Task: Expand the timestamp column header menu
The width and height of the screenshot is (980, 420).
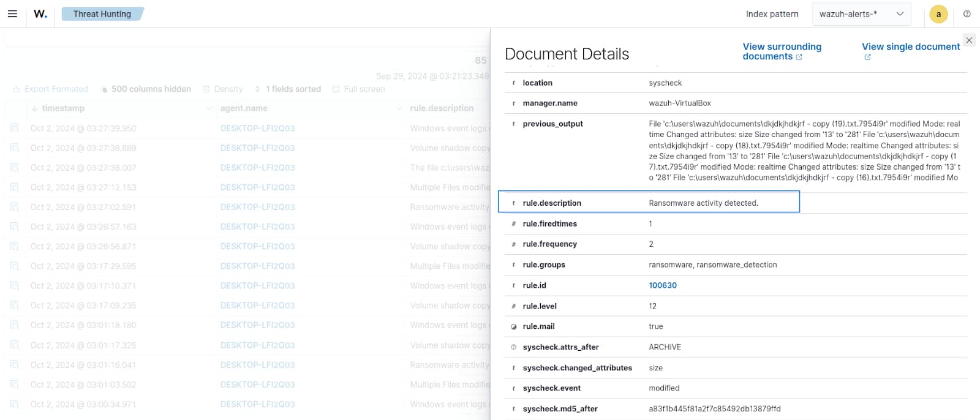Action: (x=208, y=108)
